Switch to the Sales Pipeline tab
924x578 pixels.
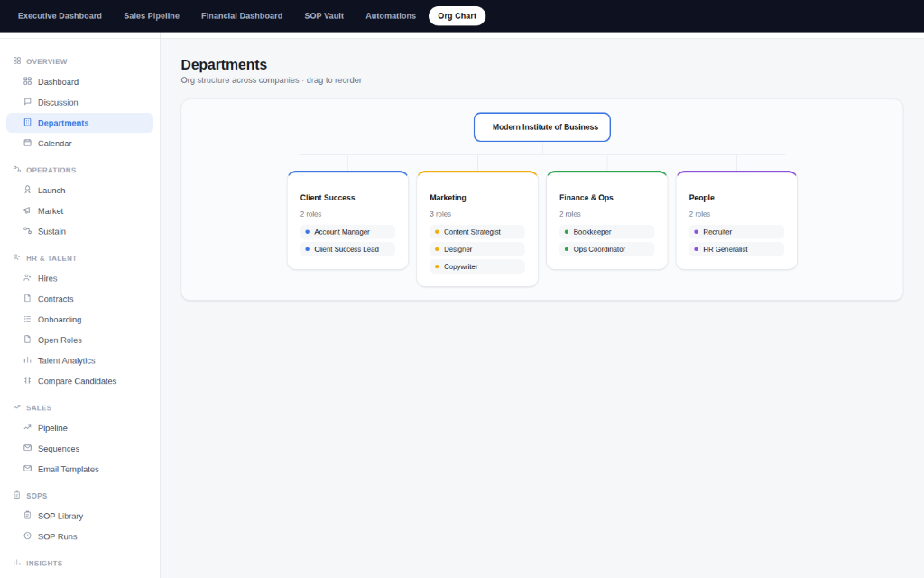(x=152, y=16)
